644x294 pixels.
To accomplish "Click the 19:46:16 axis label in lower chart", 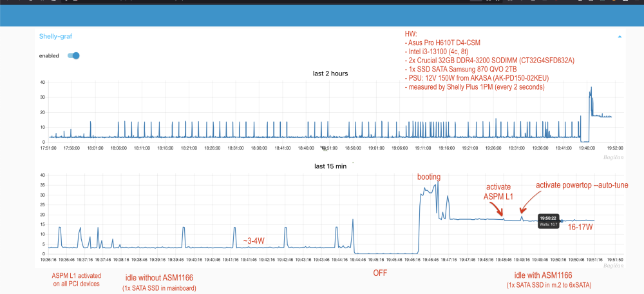I will (412, 260).
